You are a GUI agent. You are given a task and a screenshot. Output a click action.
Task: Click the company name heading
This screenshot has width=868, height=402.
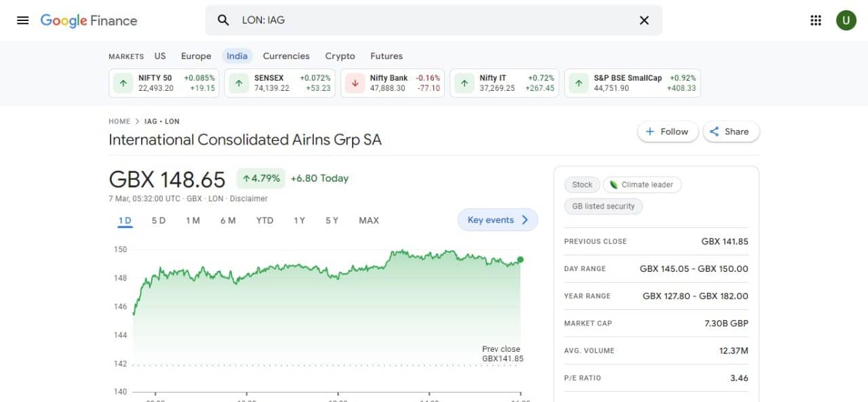[245, 140]
